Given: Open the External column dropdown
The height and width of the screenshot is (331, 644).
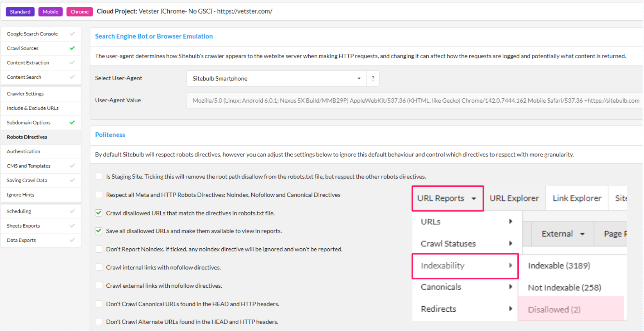Looking at the screenshot, I should (x=562, y=233).
